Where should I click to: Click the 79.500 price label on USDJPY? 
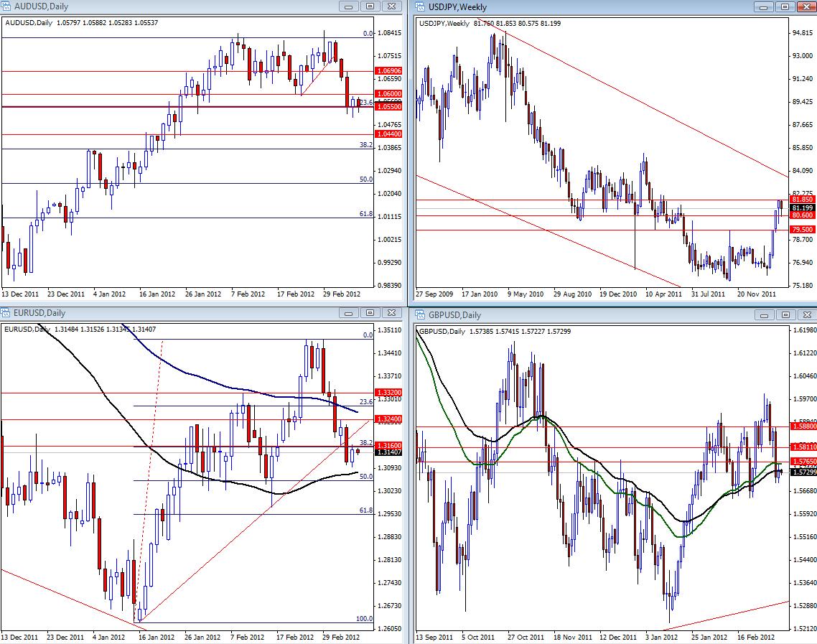[x=803, y=229]
